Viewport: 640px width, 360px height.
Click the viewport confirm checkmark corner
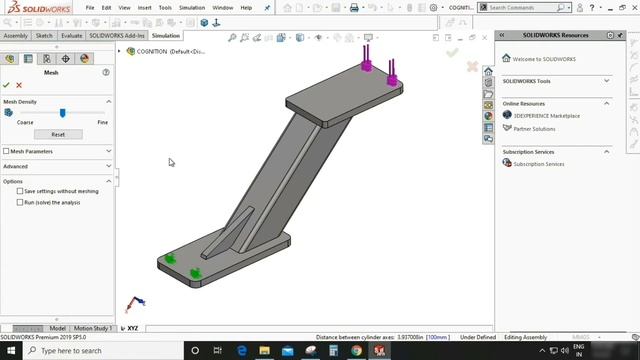452,53
